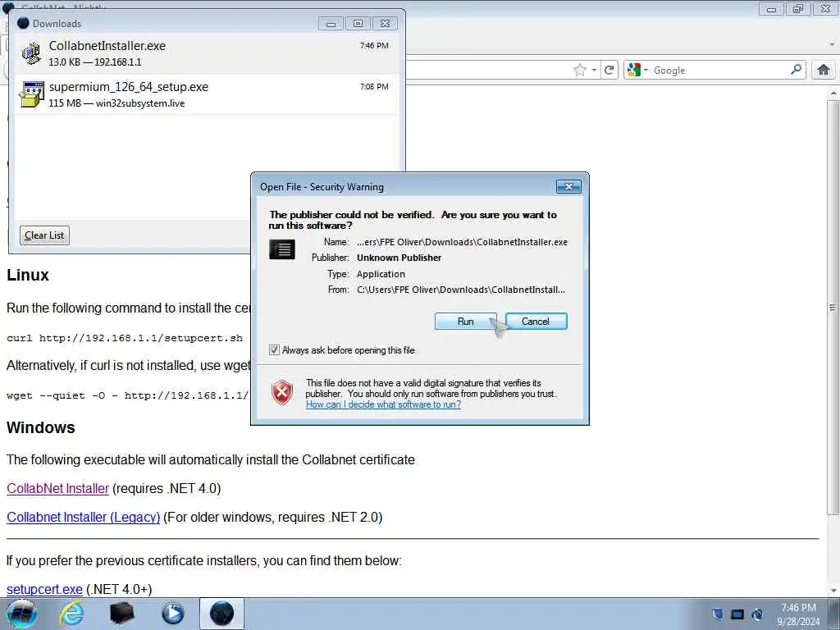Click the Linux heading text

click(28, 275)
